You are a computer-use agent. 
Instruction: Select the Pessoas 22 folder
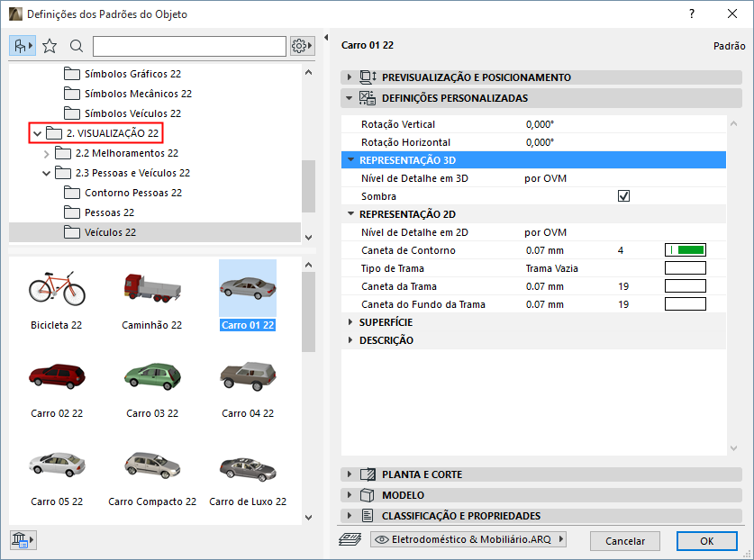[109, 212]
